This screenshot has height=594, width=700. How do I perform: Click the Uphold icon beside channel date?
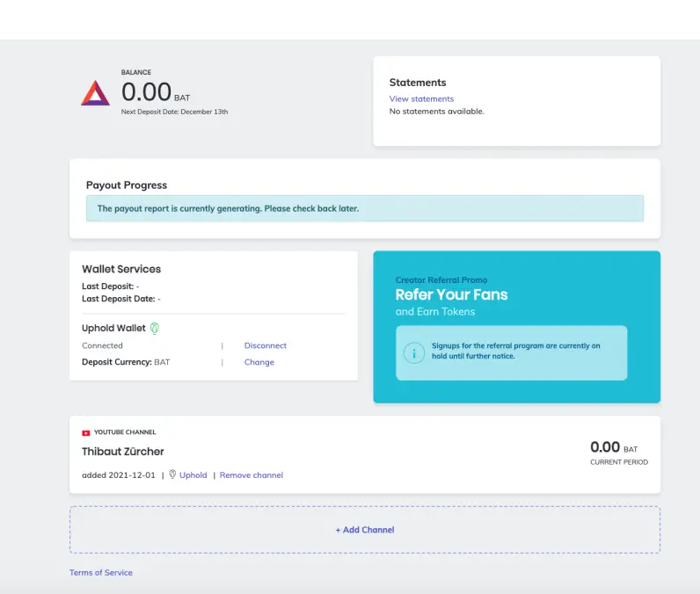pyautogui.click(x=172, y=474)
